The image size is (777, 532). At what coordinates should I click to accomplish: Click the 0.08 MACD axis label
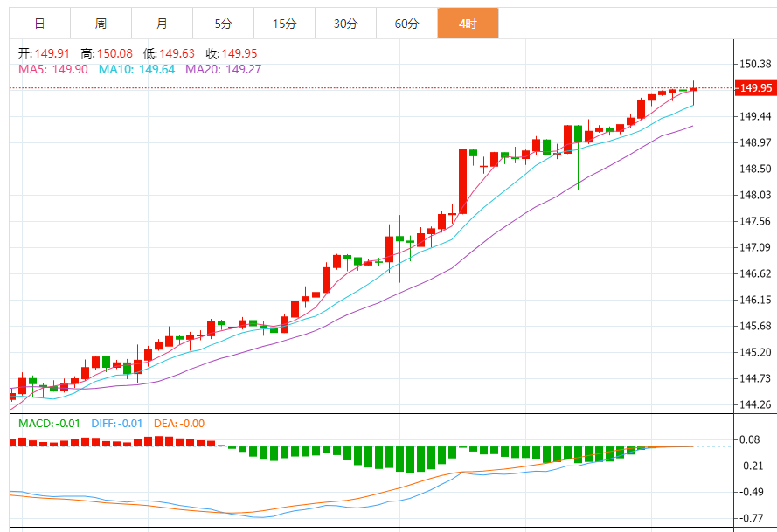point(751,439)
